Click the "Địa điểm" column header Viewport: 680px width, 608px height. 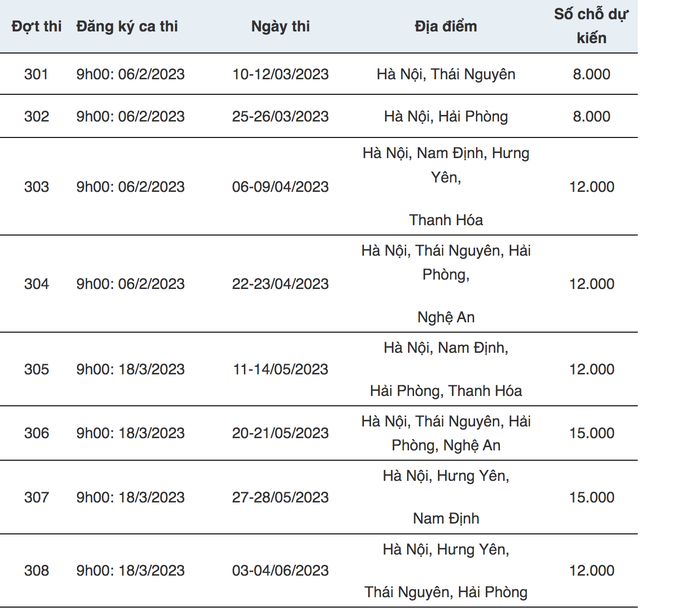446,27
